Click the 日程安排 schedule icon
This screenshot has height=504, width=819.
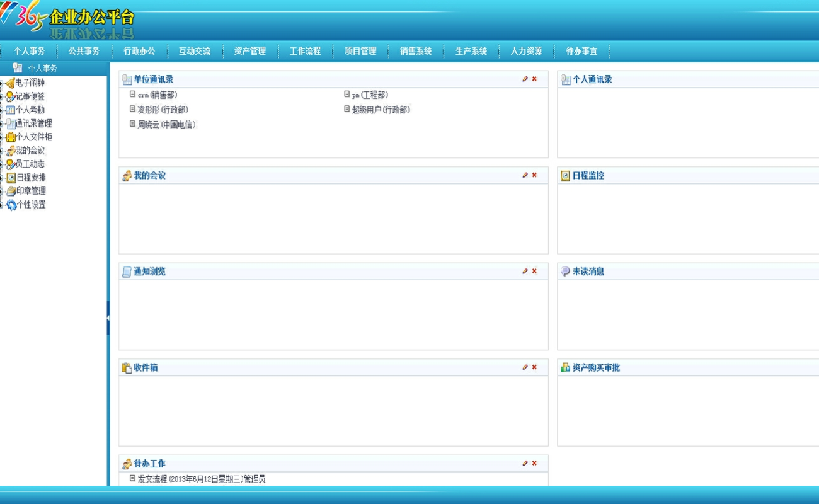click(x=10, y=178)
